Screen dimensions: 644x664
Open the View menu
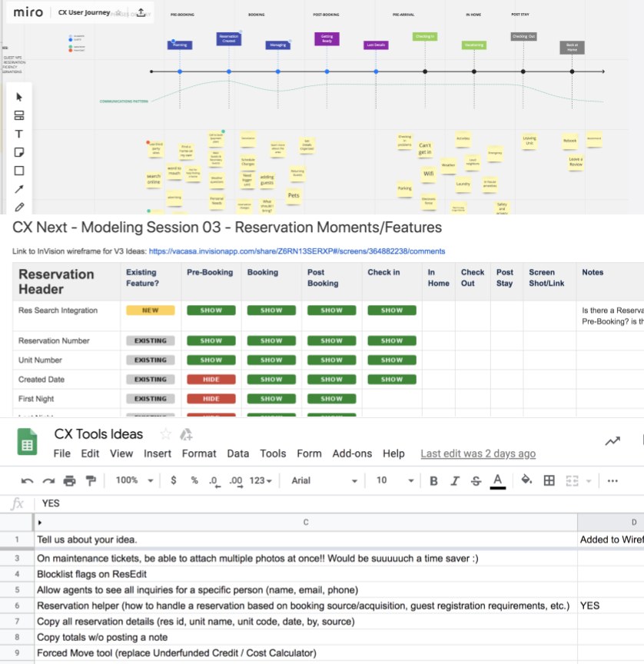pyautogui.click(x=121, y=453)
